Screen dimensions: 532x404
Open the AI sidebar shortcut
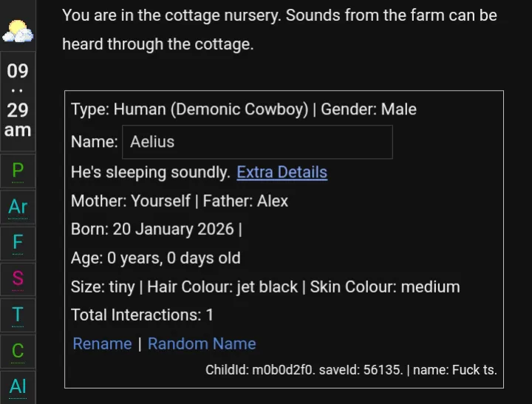[x=18, y=386]
